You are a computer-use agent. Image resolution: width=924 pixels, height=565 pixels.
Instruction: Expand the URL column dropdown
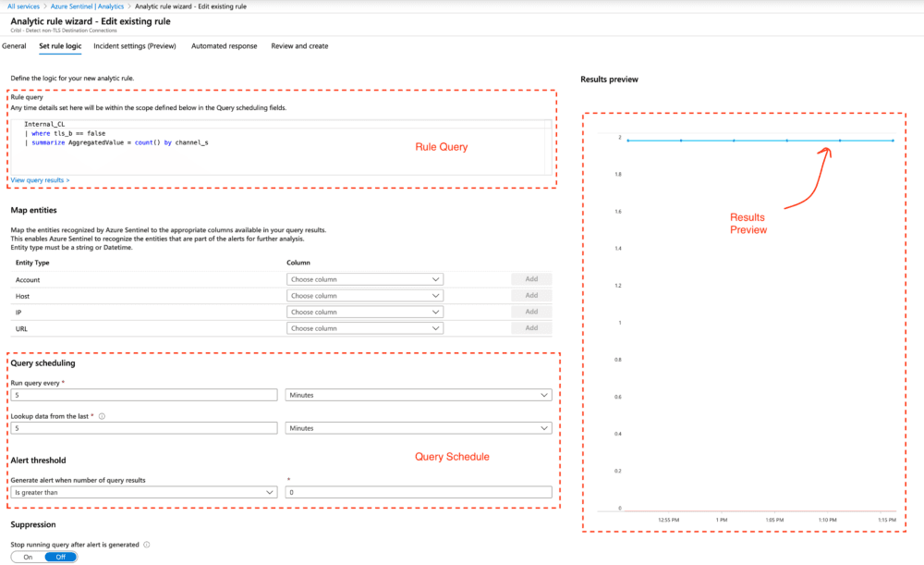pyautogui.click(x=365, y=328)
